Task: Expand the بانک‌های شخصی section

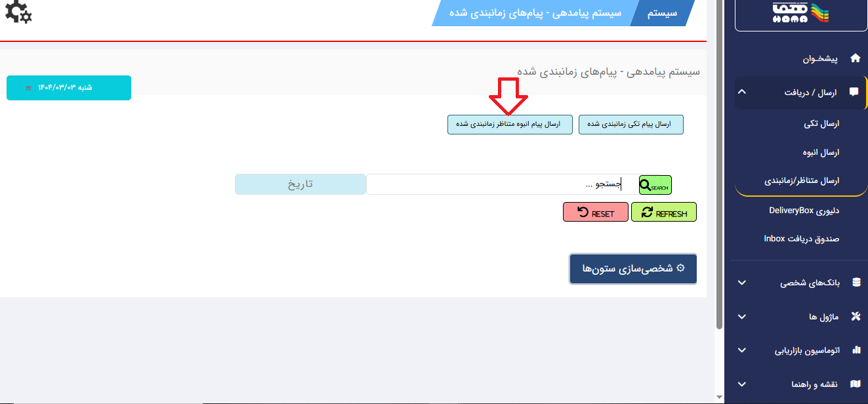Action: coord(742,283)
